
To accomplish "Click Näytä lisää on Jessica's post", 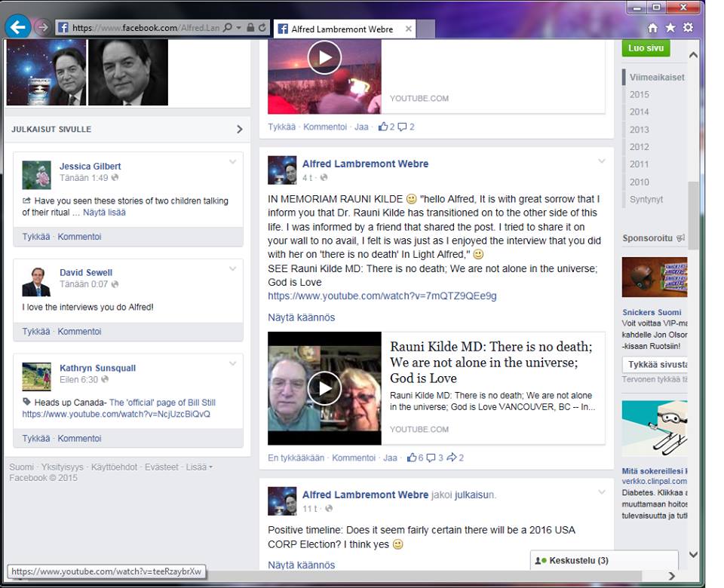I will 104,213.
